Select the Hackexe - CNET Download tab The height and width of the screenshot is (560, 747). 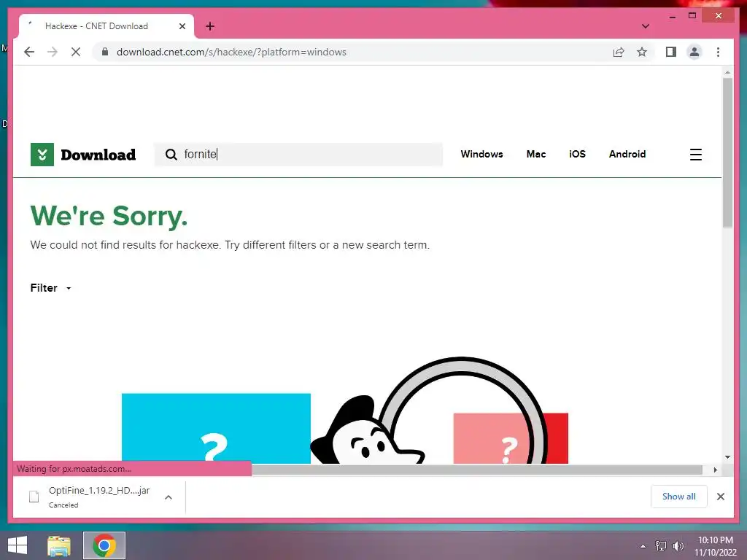point(107,26)
